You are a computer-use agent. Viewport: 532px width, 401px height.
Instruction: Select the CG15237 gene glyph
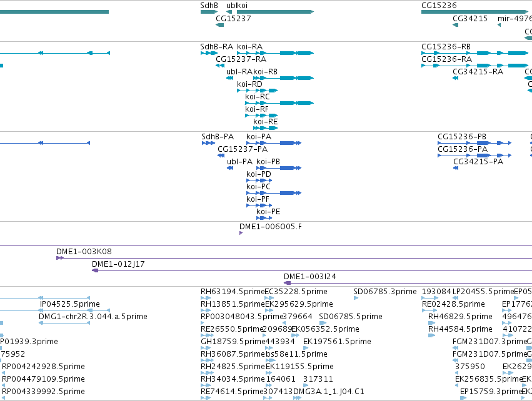point(219,25)
